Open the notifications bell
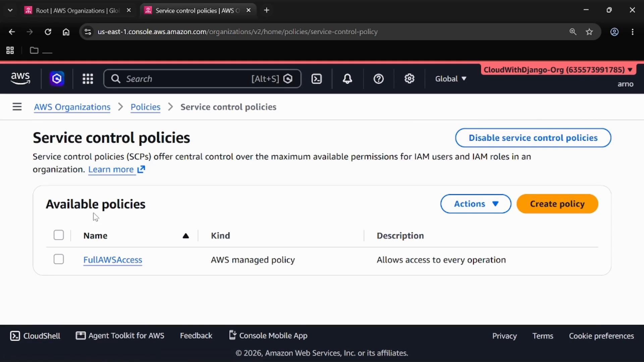644x362 pixels. (347, 79)
